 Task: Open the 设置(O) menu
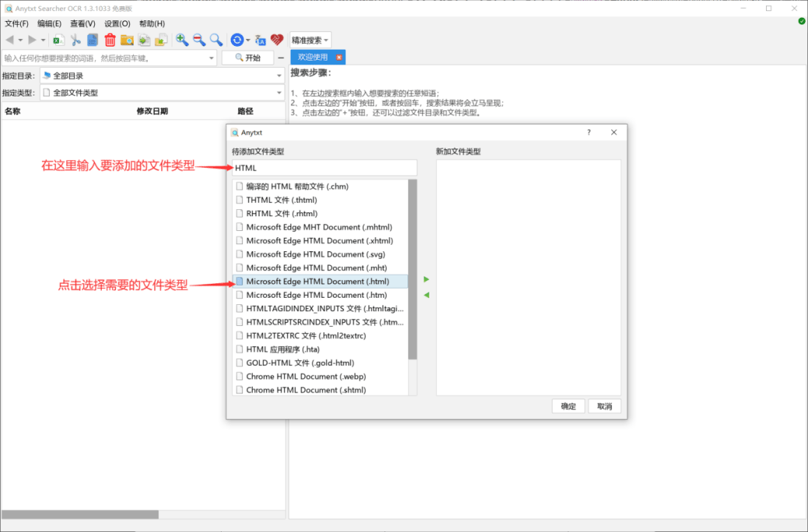[117, 23]
